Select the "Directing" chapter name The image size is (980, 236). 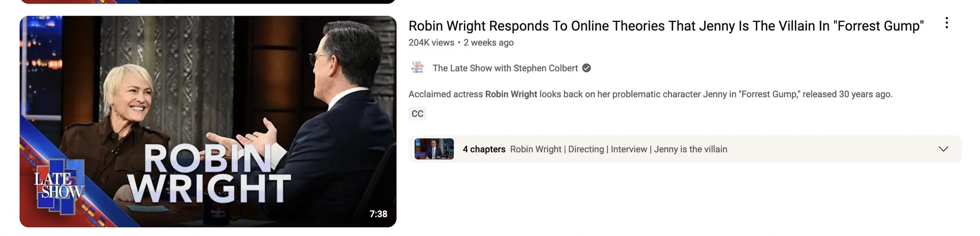click(586, 149)
